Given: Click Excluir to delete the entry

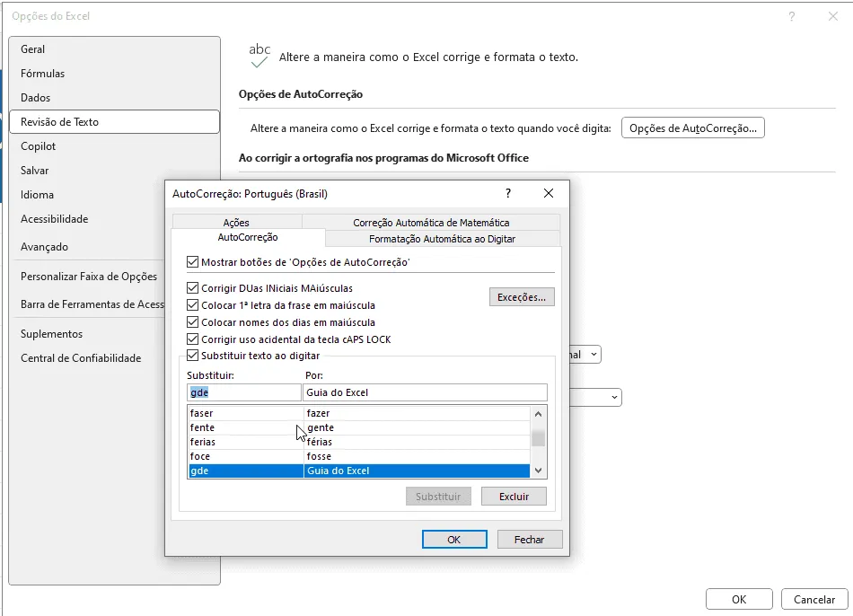Looking at the screenshot, I should [514, 497].
